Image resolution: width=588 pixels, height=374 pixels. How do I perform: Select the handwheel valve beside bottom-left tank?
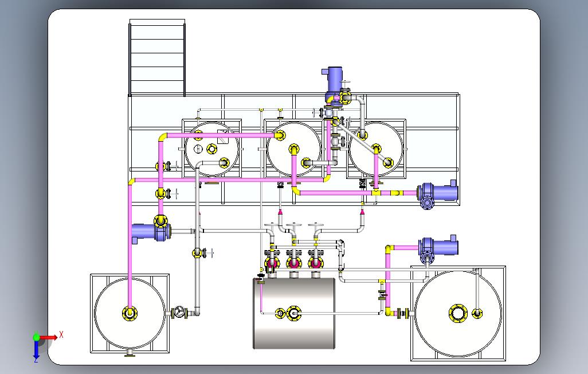point(179,313)
